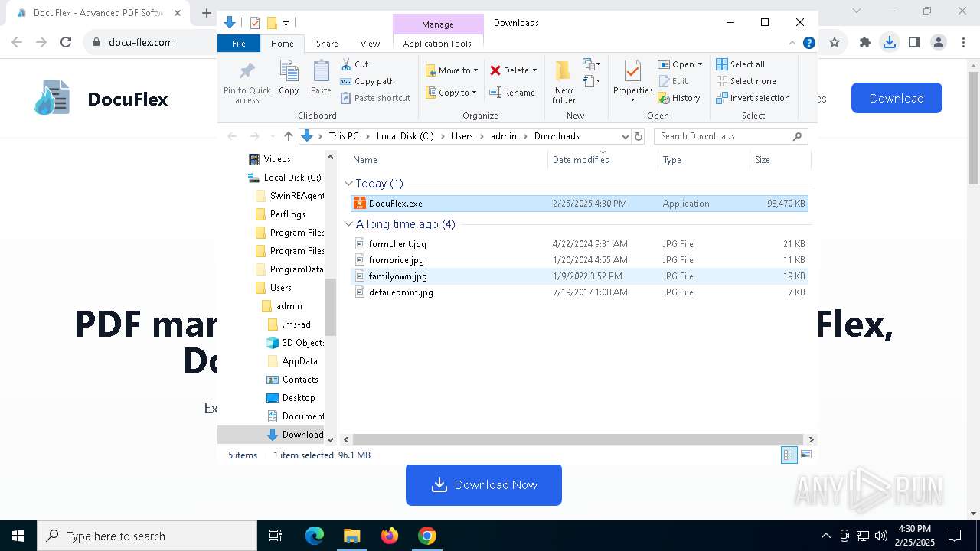Image resolution: width=980 pixels, height=551 pixels.
Task: Select DocuFlex.exe file
Action: tap(579, 204)
